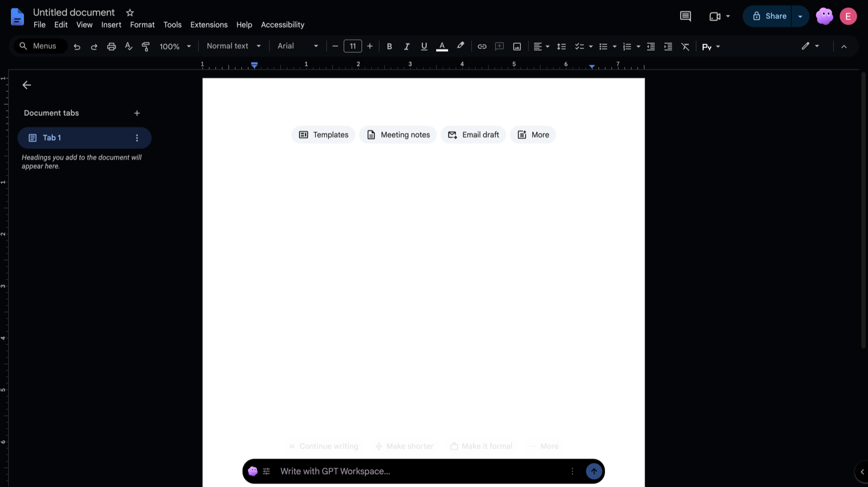The height and width of the screenshot is (487, 868).
Task: Open the highlight color picker
Action: click(x=461, y=46)
